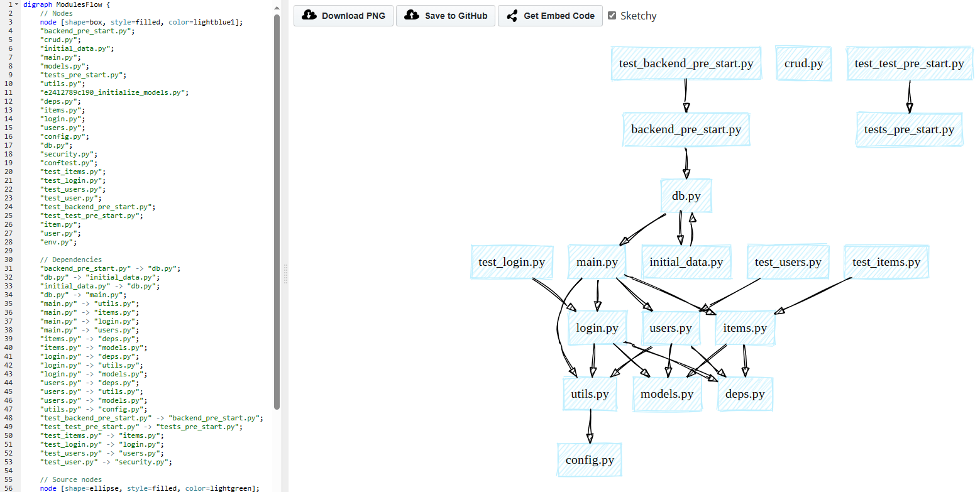The image size is (980, 492).
Task: Select the test_items.py node
Action: coord(886,261)
